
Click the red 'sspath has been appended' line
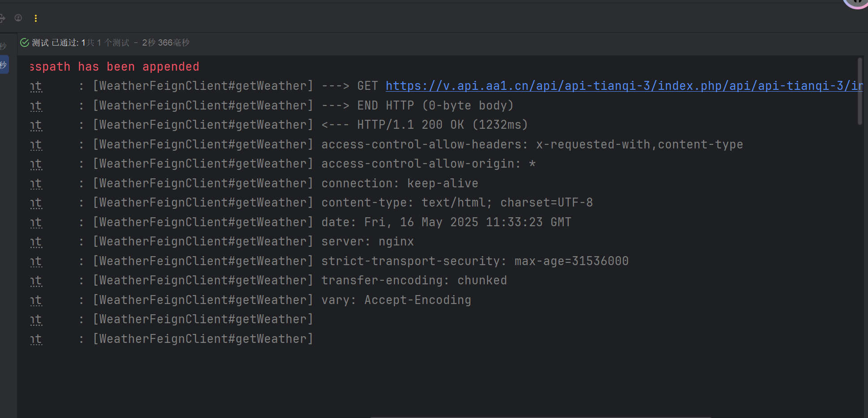click(115, 67)
